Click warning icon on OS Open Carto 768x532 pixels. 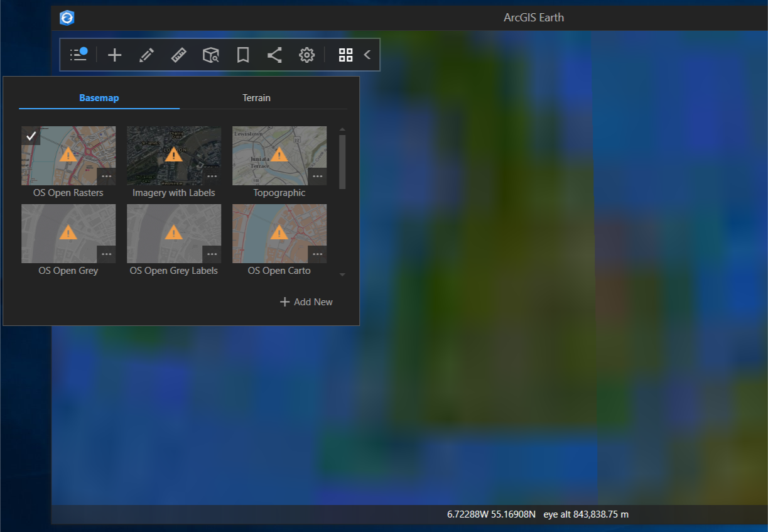pyautogui.click(x=279, y=232)
